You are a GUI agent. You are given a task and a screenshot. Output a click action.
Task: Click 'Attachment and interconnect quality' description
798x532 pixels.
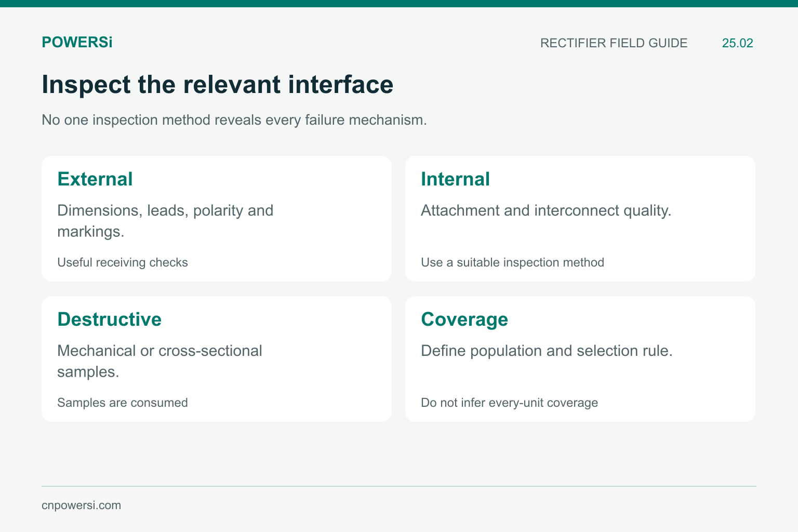pyautogui.click(x=546, y=210)
